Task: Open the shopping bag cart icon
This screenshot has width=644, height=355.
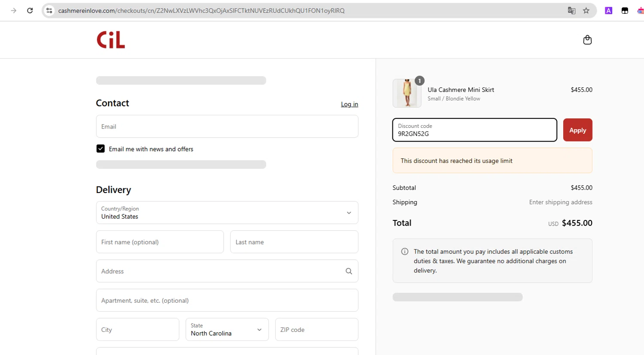Action: tap(587, 40)
